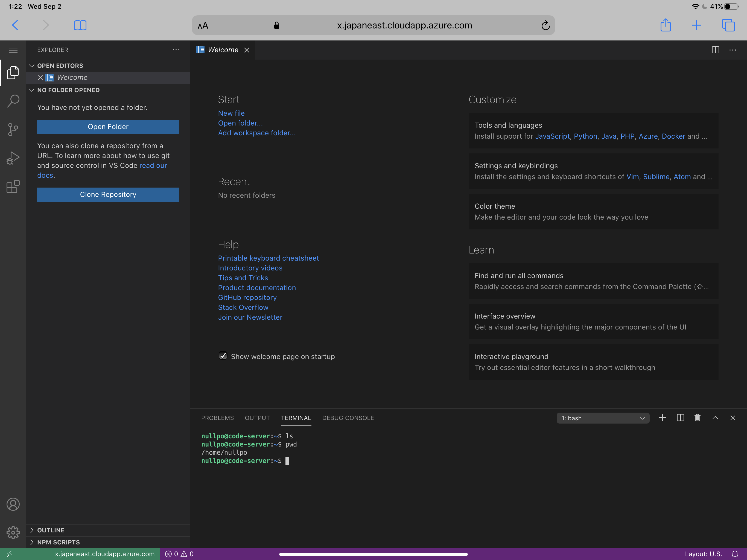Expand the NPM Scripts section
This screenshot has width=747, height=560.
pyautogui.click(x=58, y=542)
